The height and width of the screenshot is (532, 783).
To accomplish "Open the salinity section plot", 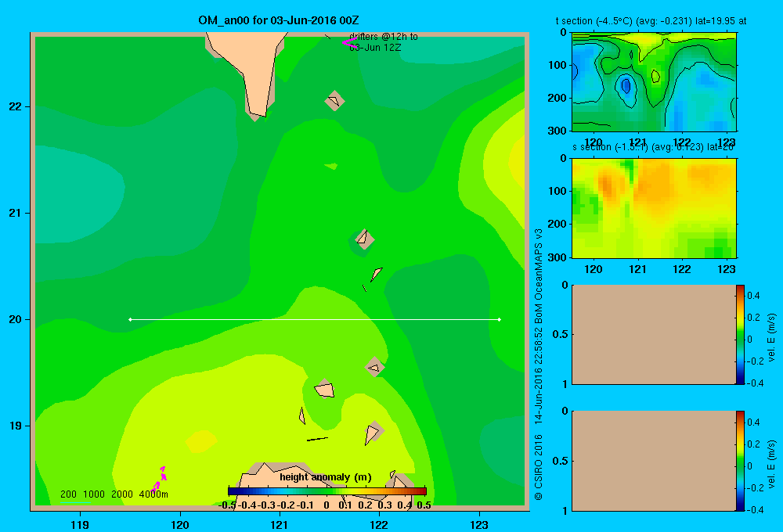I will [654, 207].
